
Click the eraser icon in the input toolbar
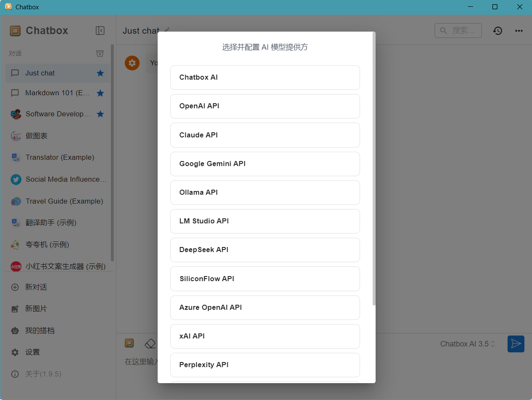click(x=150, y=344)
